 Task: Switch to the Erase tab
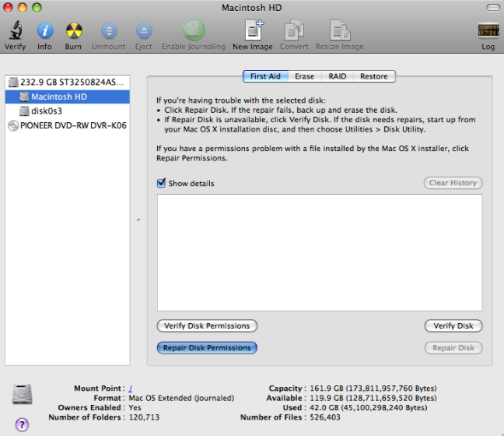click(304, 76)
